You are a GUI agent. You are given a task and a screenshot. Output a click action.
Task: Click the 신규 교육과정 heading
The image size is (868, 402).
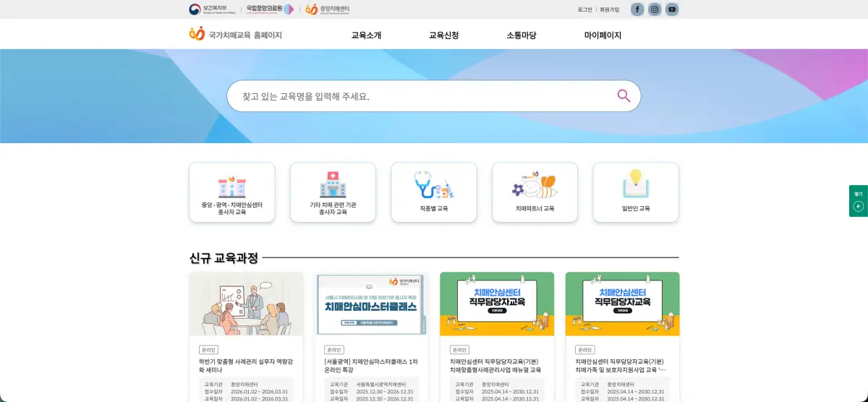pos(224,258)
